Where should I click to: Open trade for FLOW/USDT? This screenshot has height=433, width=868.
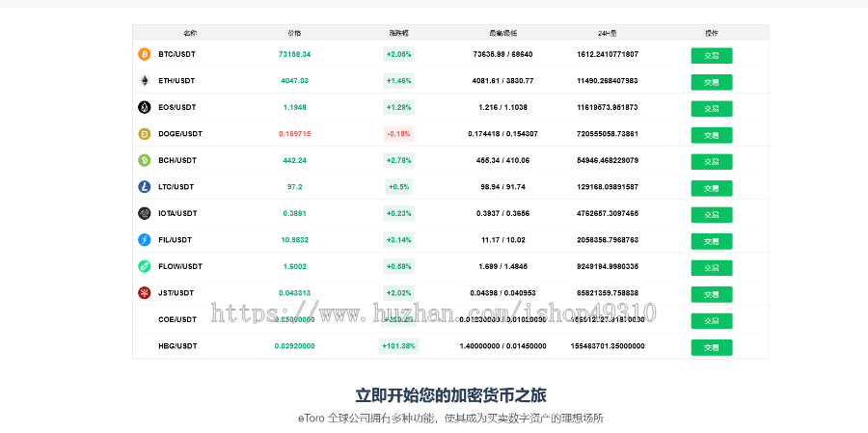712,268
